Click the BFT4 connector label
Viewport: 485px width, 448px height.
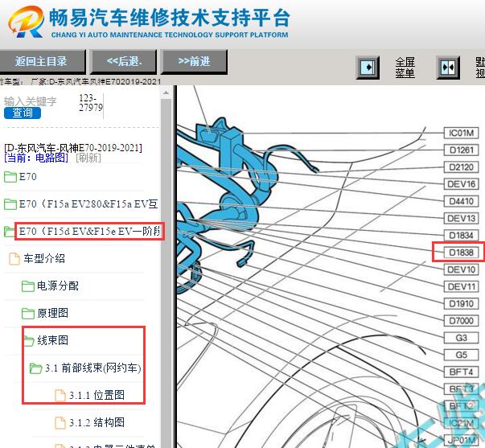[461, 372]
